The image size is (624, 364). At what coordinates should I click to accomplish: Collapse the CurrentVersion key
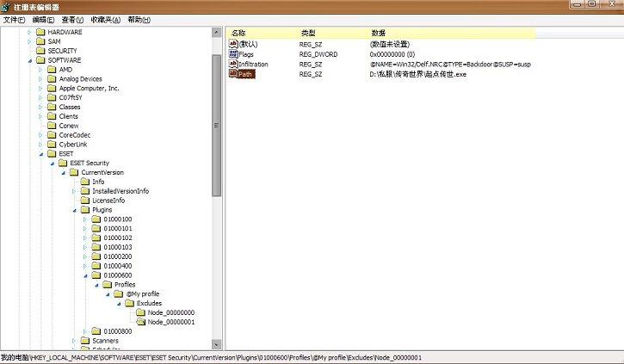[64, 173]
